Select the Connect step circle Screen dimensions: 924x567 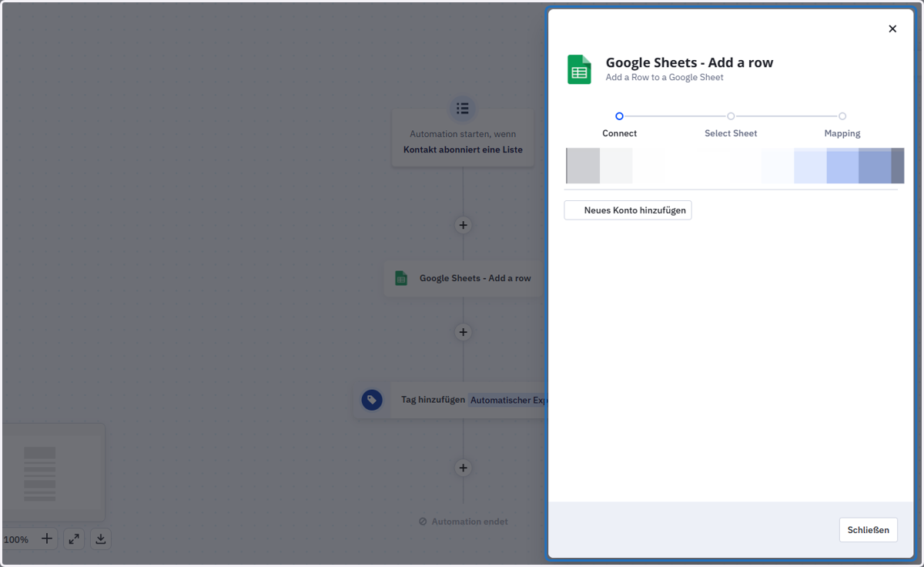point(619,116)
